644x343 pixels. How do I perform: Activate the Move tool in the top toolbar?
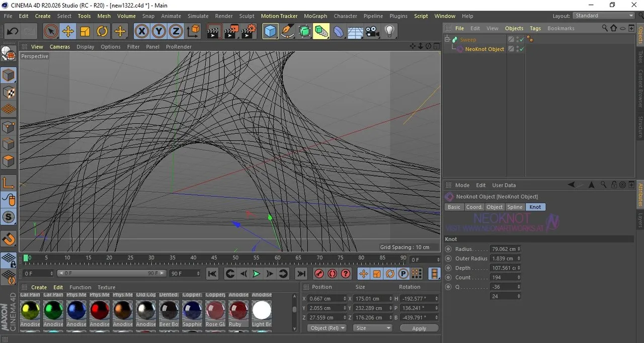click(x=68, y=31)
